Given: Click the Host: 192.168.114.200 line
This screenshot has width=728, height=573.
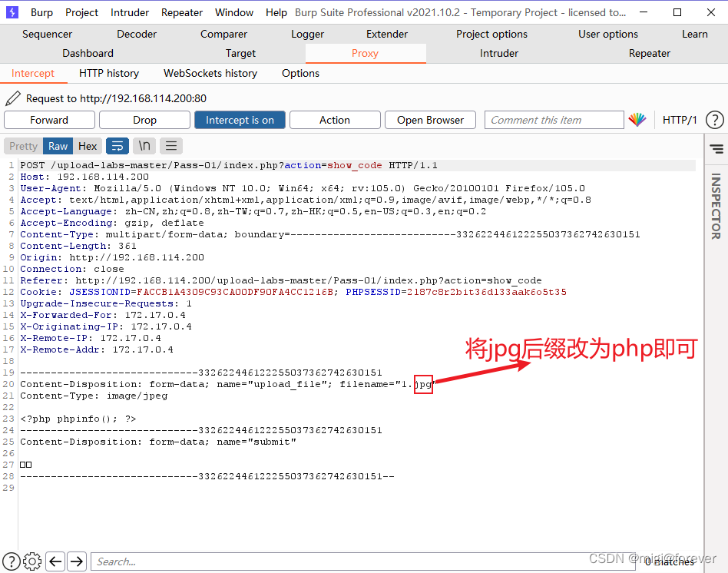Looking at the screenshot, I should coord(84,177).
